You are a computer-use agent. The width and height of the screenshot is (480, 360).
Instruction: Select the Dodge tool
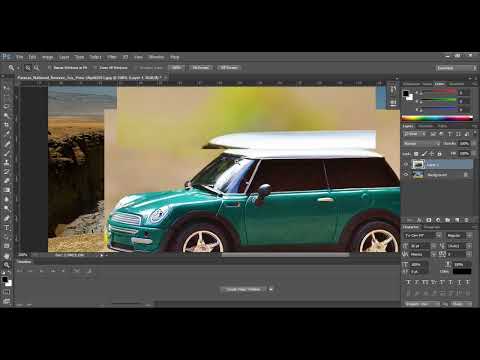pos(6,209)
